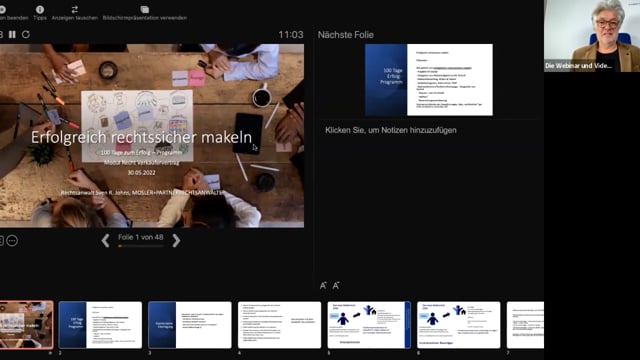Select slide 1 thumbnail in filmstrip

pos(26,325)
